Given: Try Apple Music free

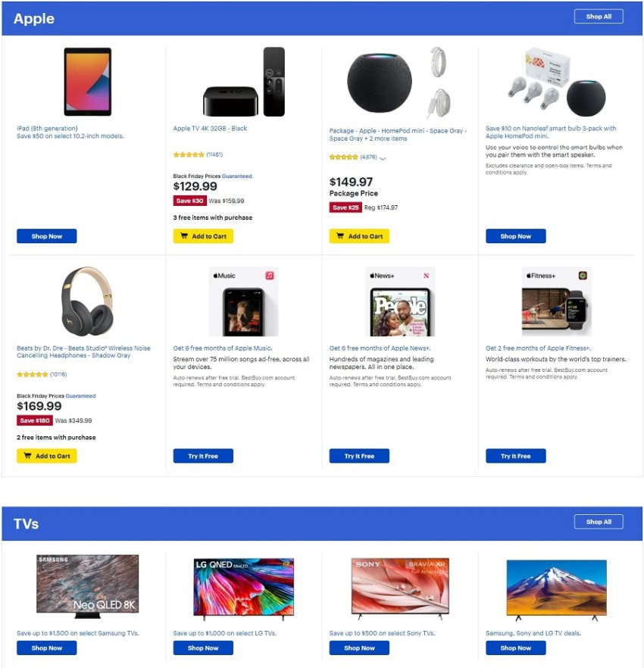Looking at the screenshot, I should (203, 456).
